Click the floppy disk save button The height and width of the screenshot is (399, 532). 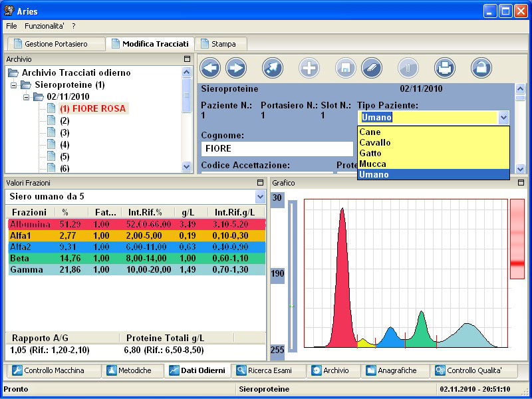[x=346, y=68]
